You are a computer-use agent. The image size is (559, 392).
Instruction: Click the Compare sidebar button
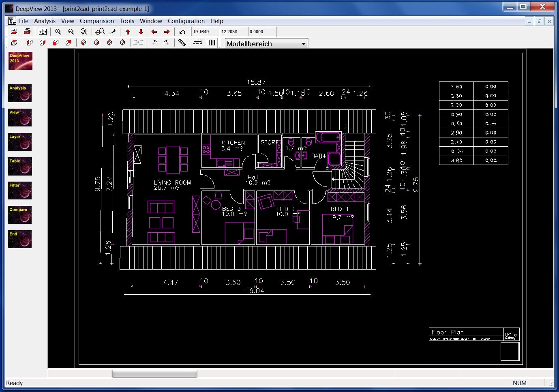(x=19, y=215)
